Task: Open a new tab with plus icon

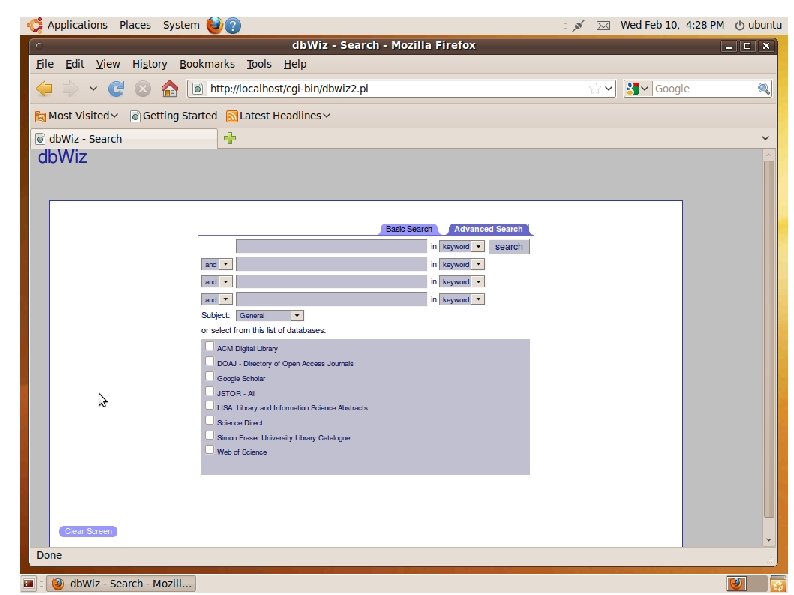Action: 230,138
